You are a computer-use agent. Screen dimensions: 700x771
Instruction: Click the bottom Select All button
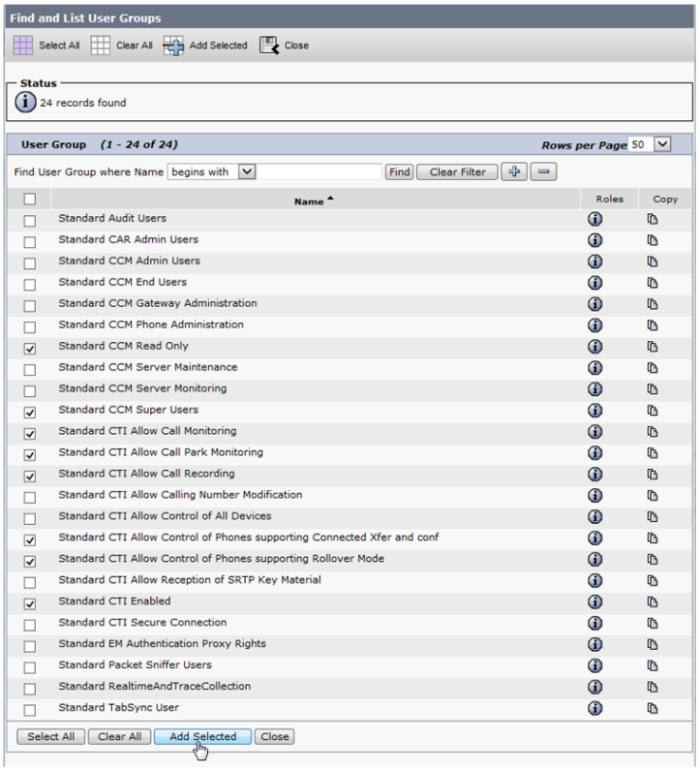click(50, 736)
